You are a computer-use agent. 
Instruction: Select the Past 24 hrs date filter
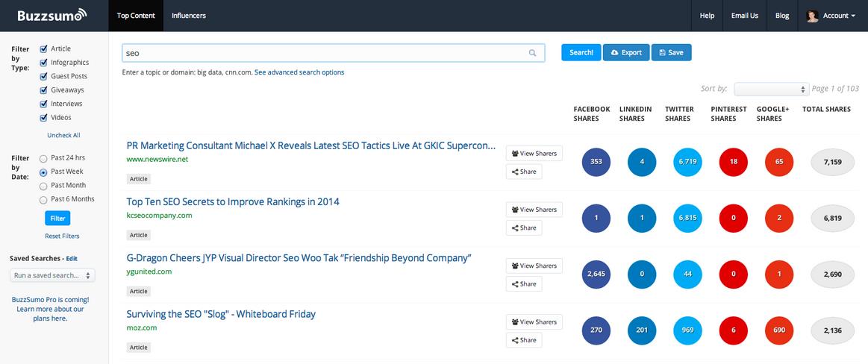43,159
